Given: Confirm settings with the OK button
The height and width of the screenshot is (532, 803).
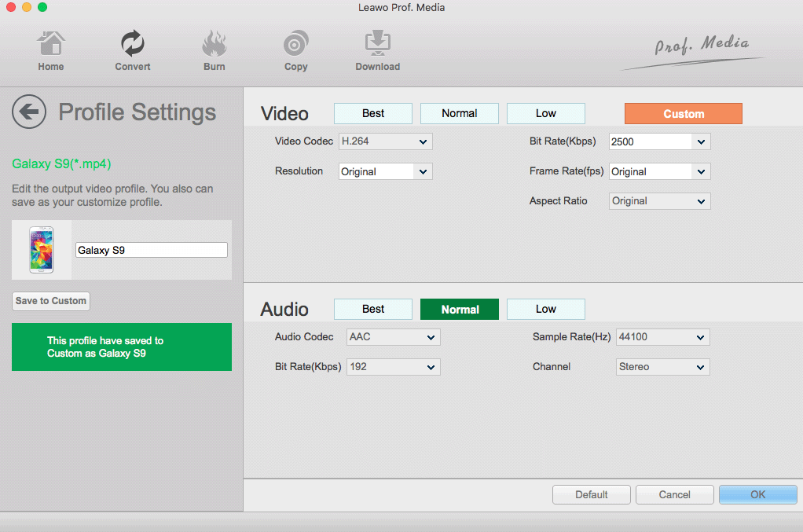Looking at the screenshot, I should coord(758,494).
